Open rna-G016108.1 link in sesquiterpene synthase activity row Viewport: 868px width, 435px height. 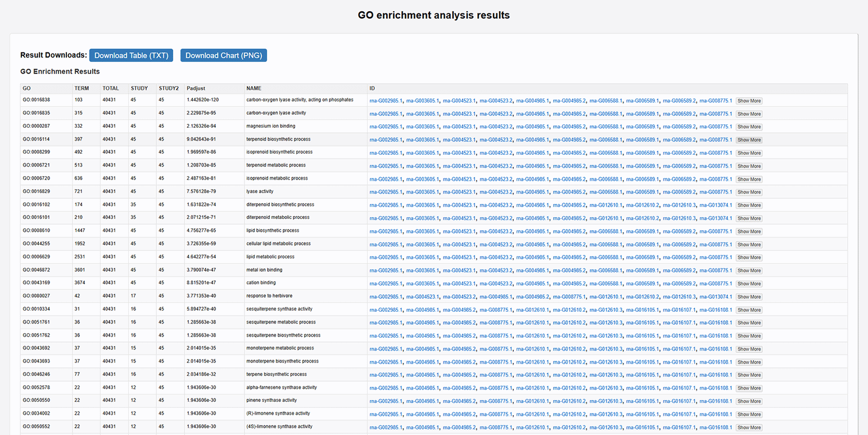tap(716, 310)
